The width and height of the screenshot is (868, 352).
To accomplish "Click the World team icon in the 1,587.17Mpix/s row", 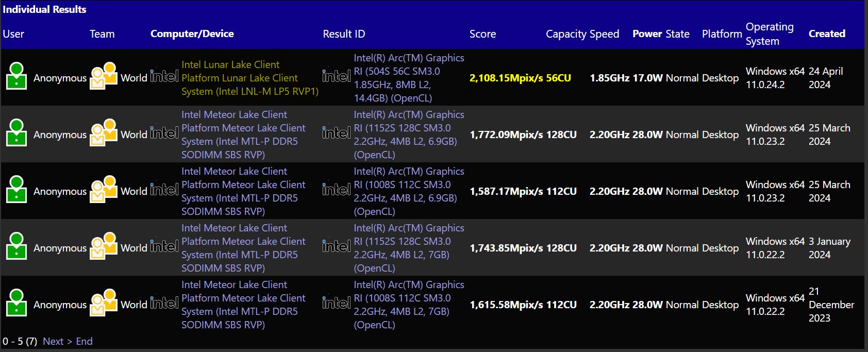I will coord(104,190).
